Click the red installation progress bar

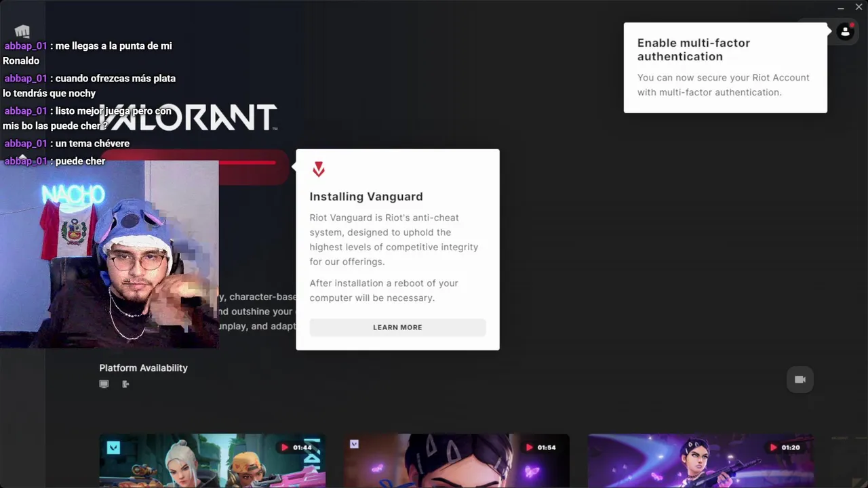pyautogui.click(x=247, y=163)
